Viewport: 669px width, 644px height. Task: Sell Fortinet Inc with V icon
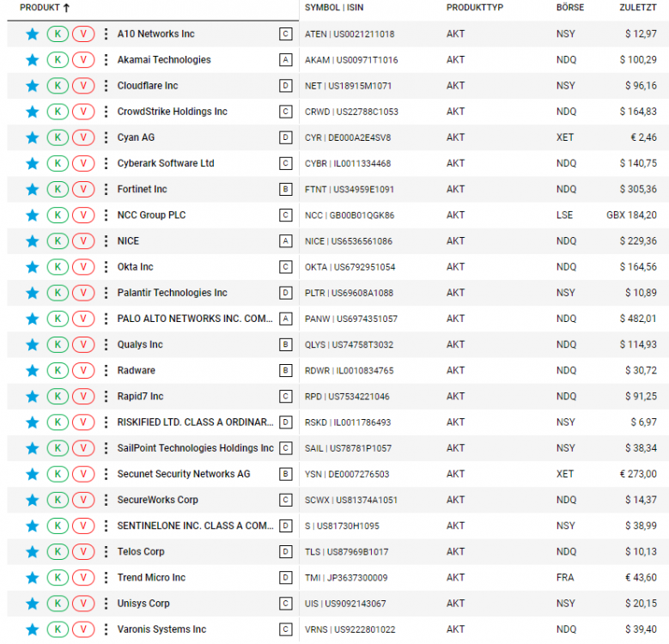(83, 190)
